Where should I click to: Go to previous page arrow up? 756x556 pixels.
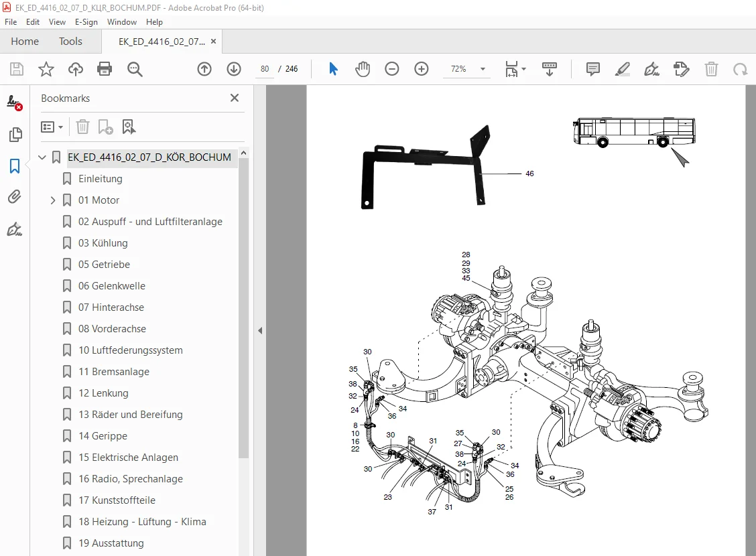tap(204, 70)
